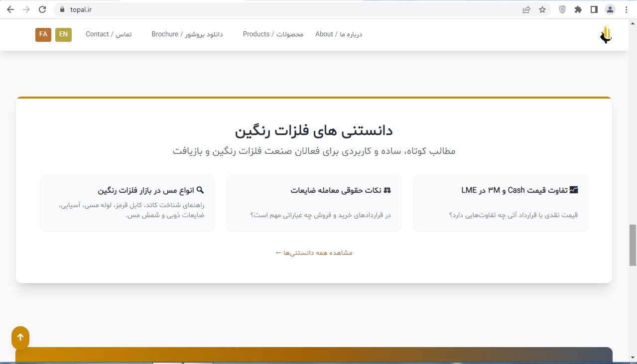Switch to English using the EN toggle
Viewport: 637px width, 364px height.
pyautogui.click(x=63, y=34)
